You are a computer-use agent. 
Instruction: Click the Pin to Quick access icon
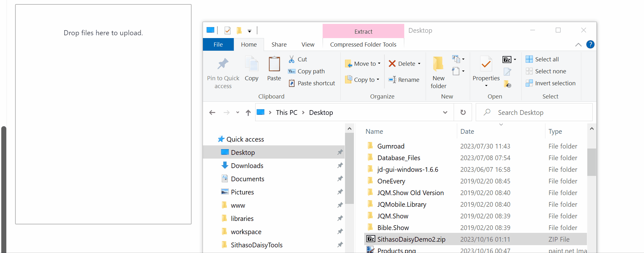[x=223, y=64]
